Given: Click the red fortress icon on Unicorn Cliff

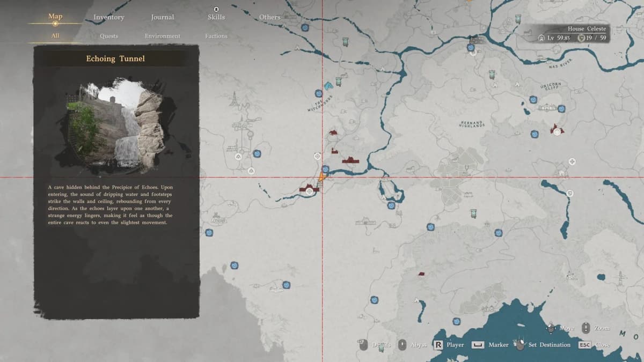Looking at the screenshot, I should point(555,128).
